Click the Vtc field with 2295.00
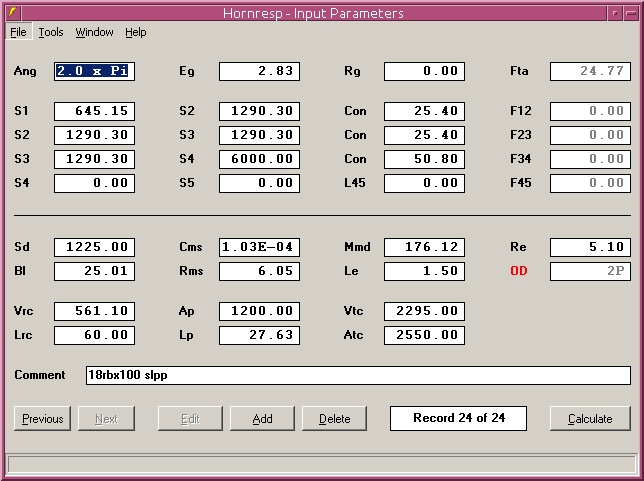 425,311
